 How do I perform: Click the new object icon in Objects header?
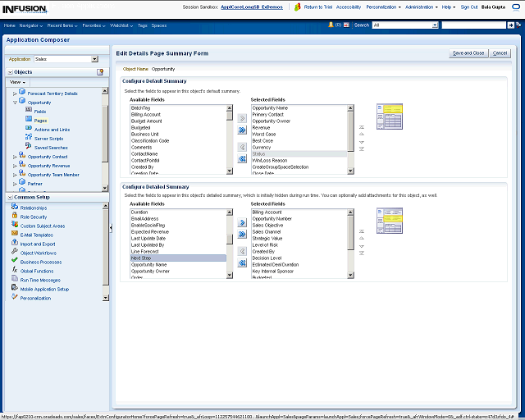tap(100, 72)
